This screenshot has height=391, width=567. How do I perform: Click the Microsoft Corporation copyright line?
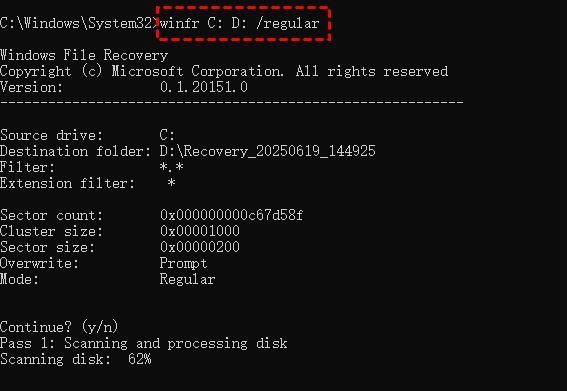point(224,71)
